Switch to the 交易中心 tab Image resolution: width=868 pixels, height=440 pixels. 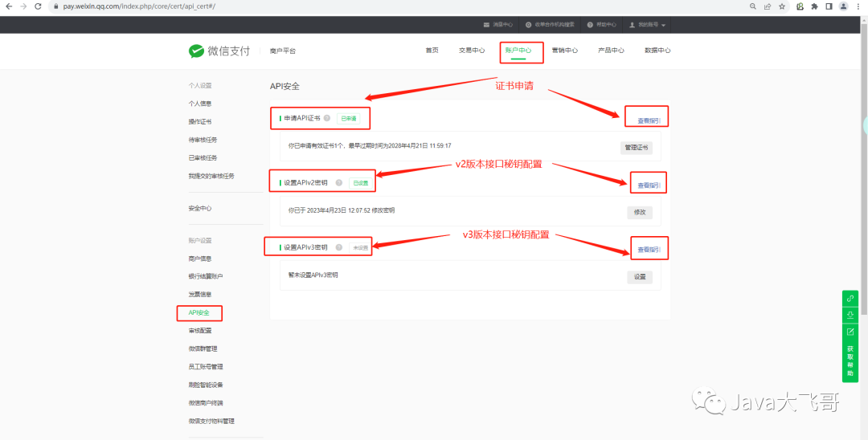[x=472, y=51]
